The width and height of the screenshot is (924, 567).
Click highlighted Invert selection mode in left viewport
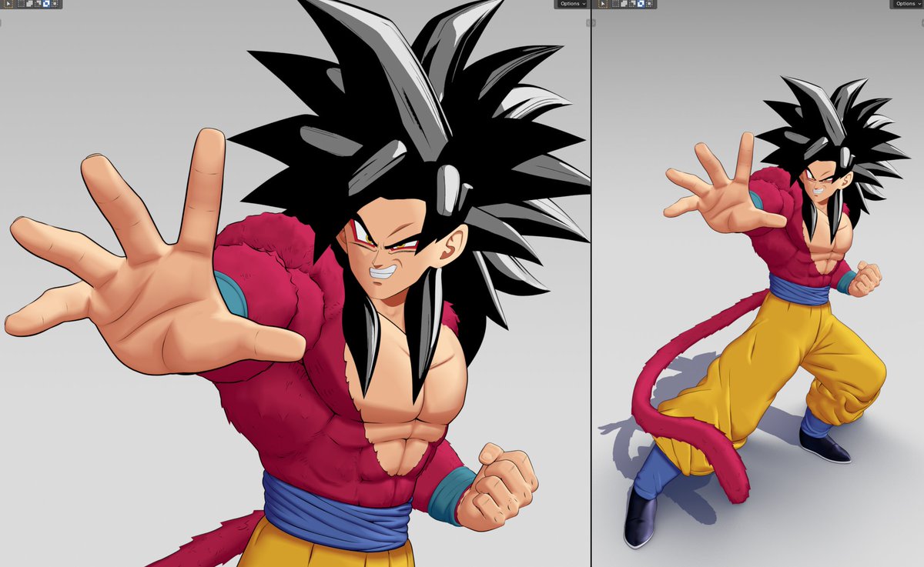pos(46,4)
